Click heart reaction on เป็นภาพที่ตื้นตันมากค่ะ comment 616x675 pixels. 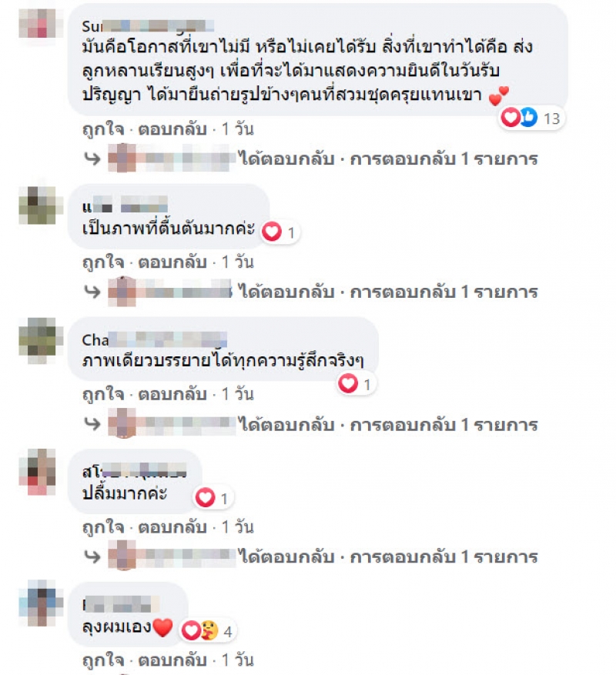tap(273, 232)
